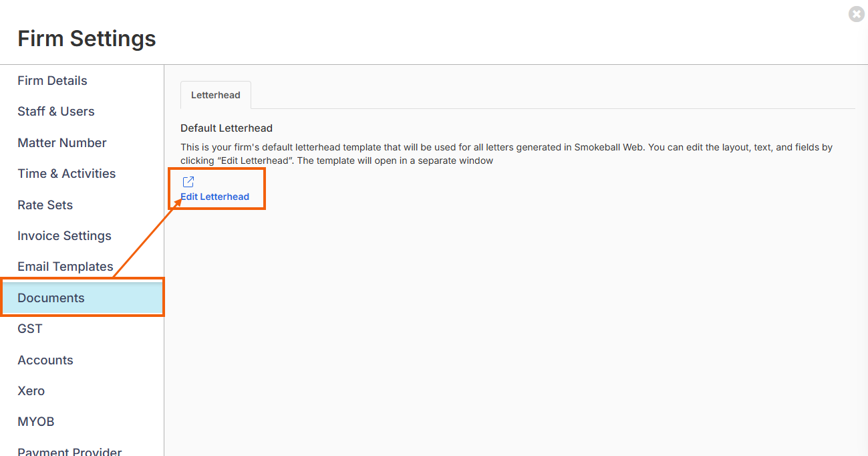Go to Accounts settings
This screenshot has width=868, height=456.
click(45, 360)
